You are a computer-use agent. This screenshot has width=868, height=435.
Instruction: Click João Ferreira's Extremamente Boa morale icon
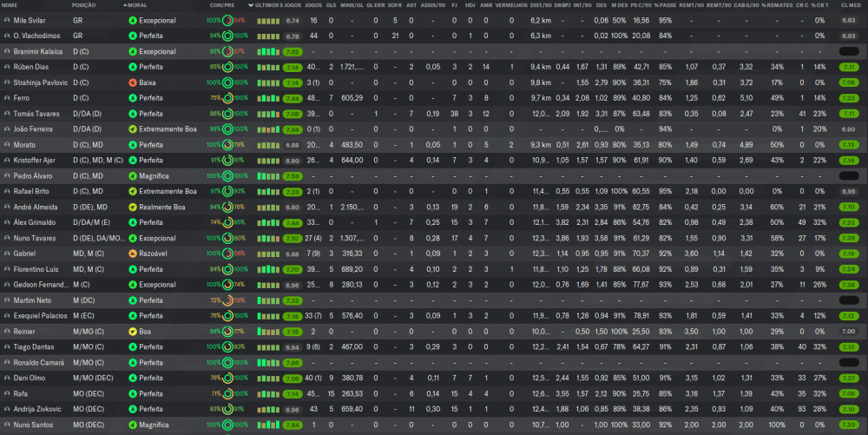(x=132, y=129)
